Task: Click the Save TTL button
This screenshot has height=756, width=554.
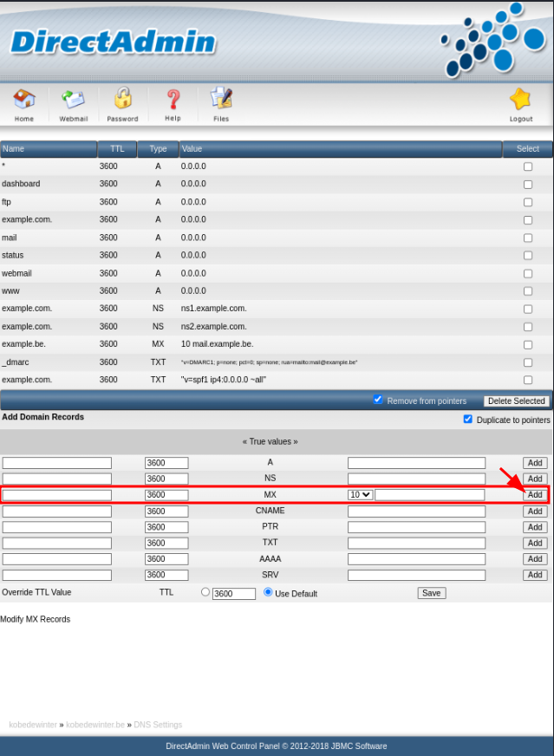Action: point(432,593)
